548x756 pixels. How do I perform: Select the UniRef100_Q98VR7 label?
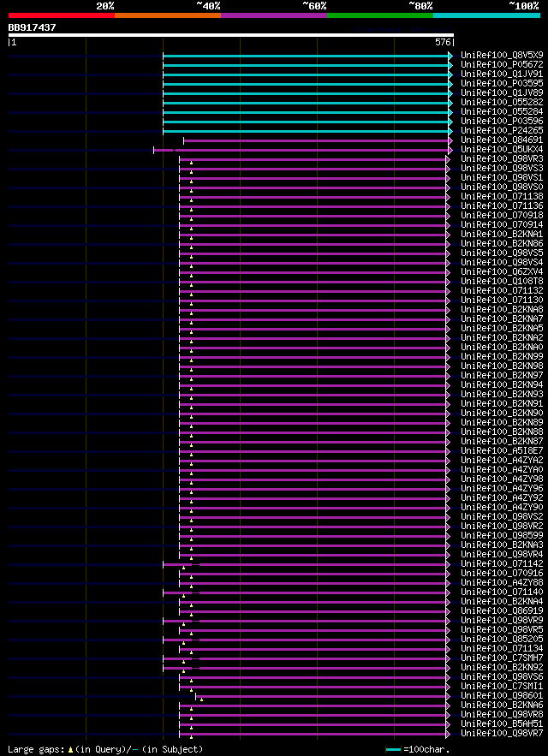point(502,735)
